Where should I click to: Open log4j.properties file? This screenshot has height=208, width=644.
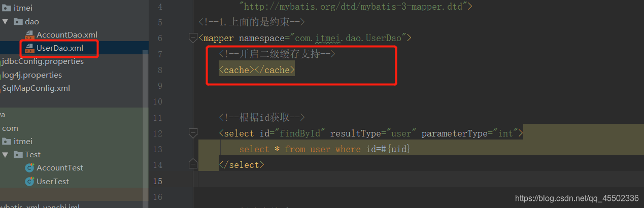(32, 75)
